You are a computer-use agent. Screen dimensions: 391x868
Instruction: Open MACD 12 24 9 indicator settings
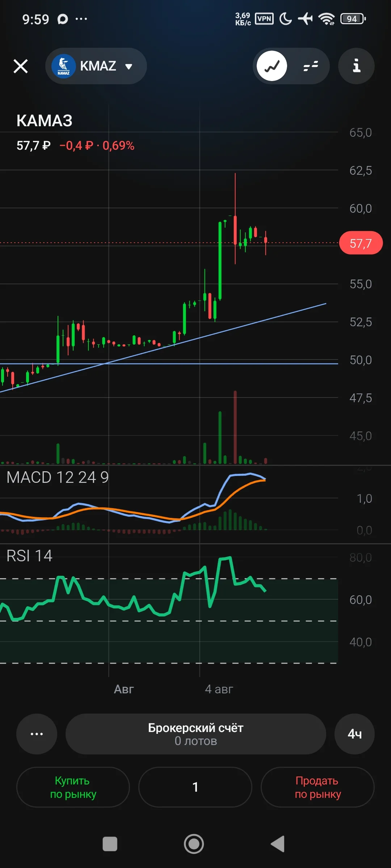(x=58, y=477)
